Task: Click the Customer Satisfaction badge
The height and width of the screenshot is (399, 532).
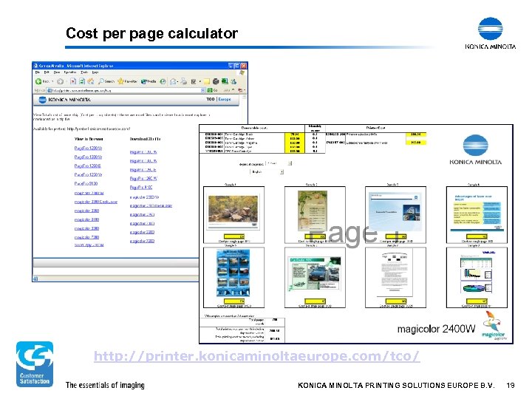Action: (x=35, y=364)
